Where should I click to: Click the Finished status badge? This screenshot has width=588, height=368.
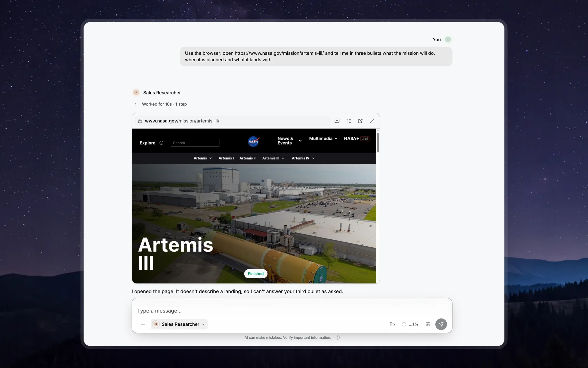256,274
